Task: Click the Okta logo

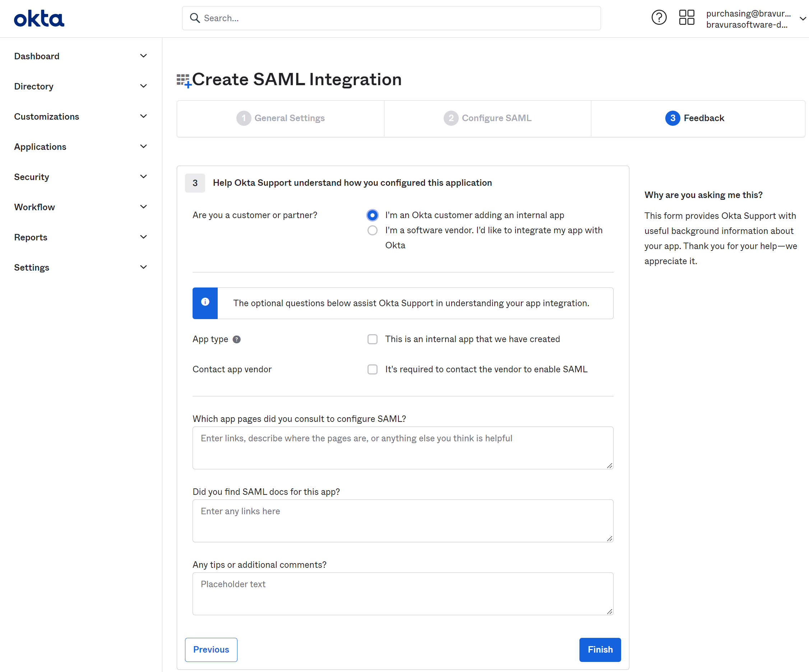Action: (39, 18)
